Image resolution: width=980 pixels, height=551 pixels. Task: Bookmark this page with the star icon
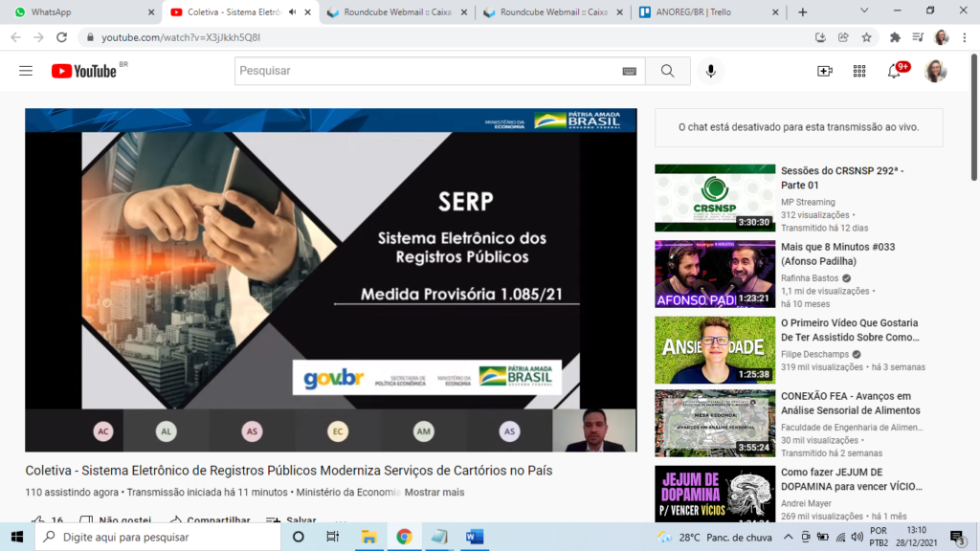coord(866,37)
